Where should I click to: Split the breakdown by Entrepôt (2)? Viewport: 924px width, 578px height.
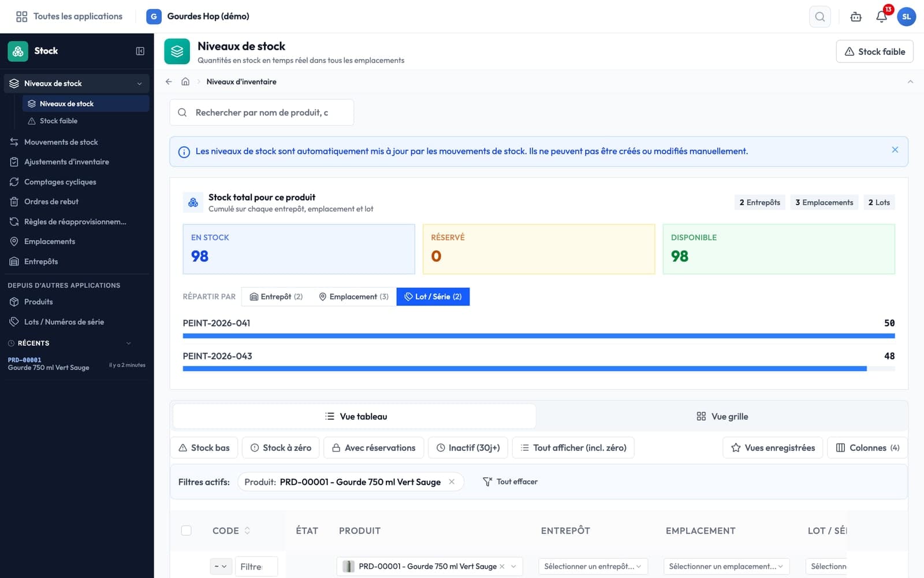276,297
